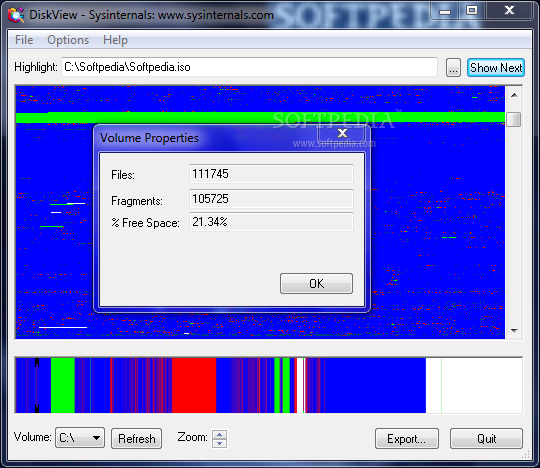540x468 pixels.
Task: Select the % Free Space value field
Action: tap(271, 222)
